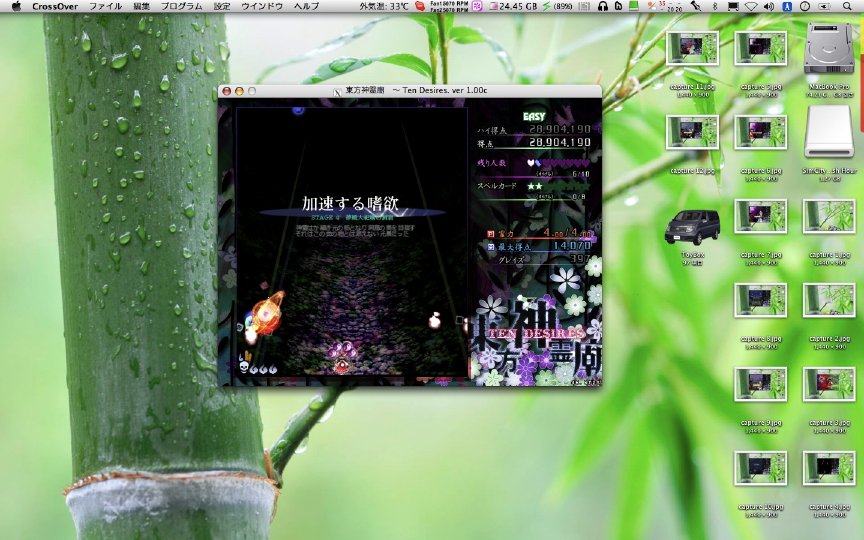
Task: Open the display mirroring menu icon
Action: pos(733,6)
